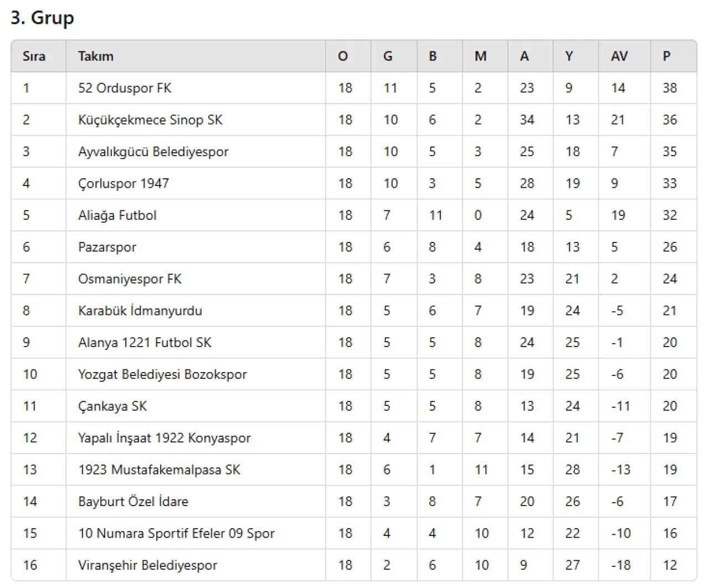Screen dimensions: 709x588
Task: Click the 3. Grup heading
Action: click(42, 18)
